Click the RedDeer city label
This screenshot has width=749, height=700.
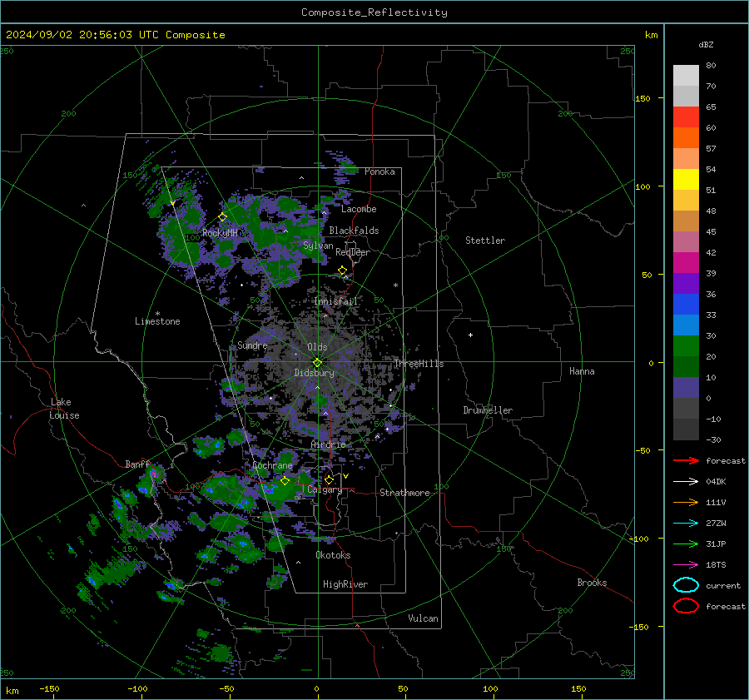tap(353, 252)
